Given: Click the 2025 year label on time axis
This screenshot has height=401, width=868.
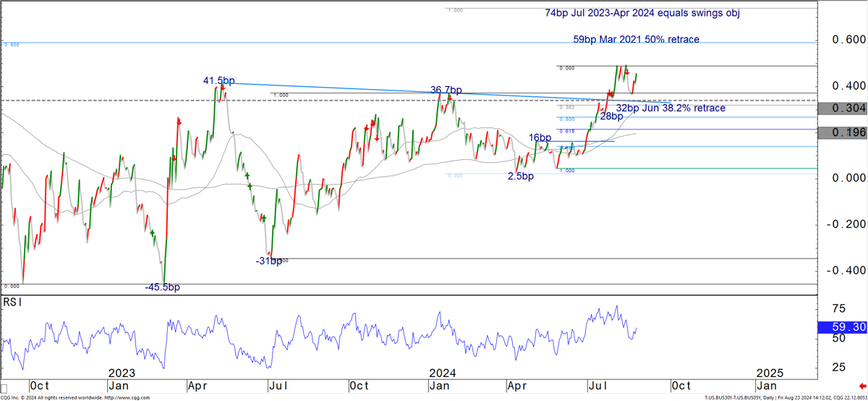Looking at the screenshot, I should click(x=769, y=373).
